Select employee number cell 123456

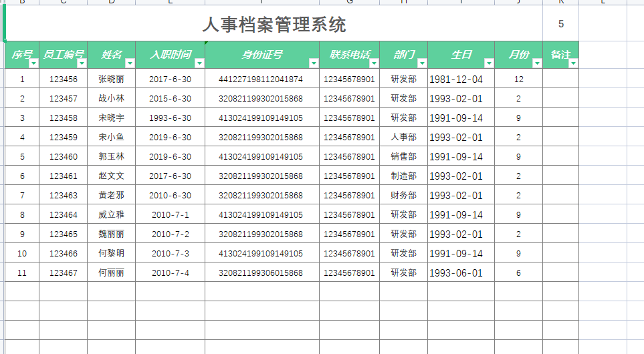tap(64, 79)
